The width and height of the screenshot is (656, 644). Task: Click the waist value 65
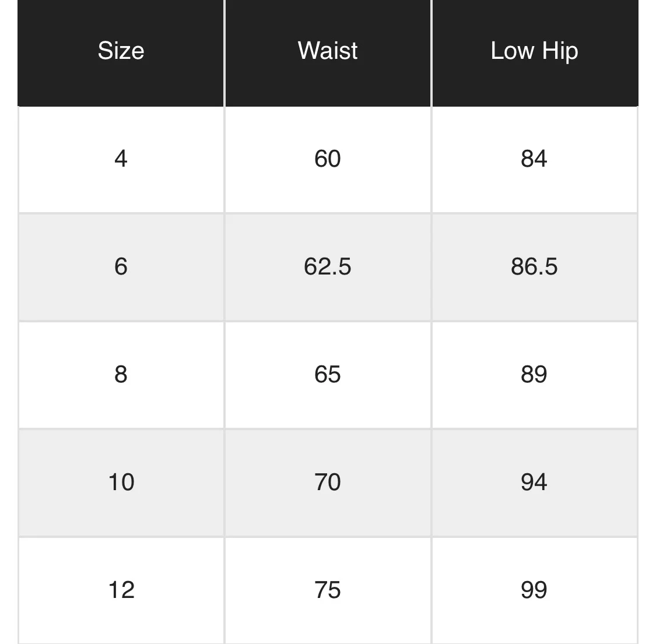[x=328, y=375]
